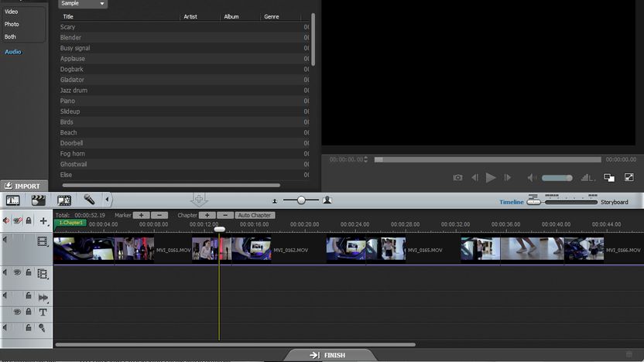Click the preview scrub bar

(x=488, y=159)
